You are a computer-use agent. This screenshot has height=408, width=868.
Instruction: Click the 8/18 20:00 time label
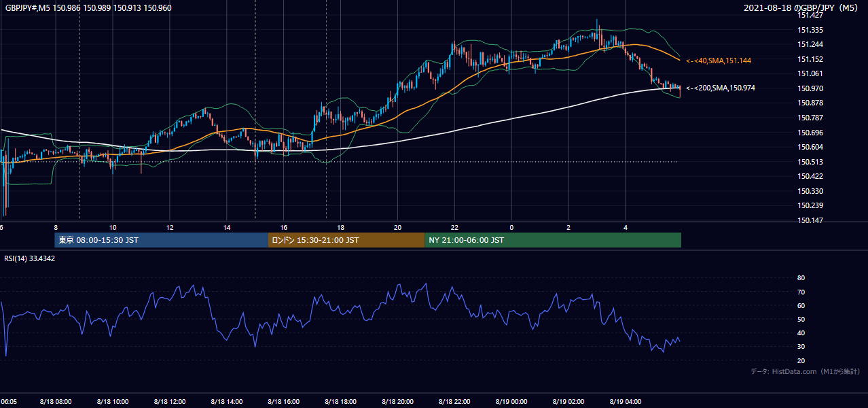point(398,402)
